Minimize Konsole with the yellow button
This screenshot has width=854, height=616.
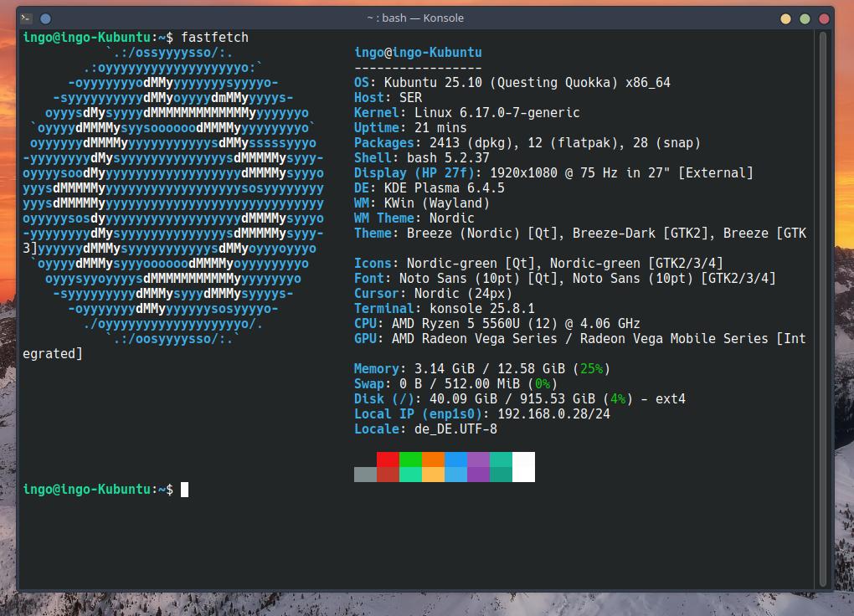pyautogui.click(x=785, y=18)
